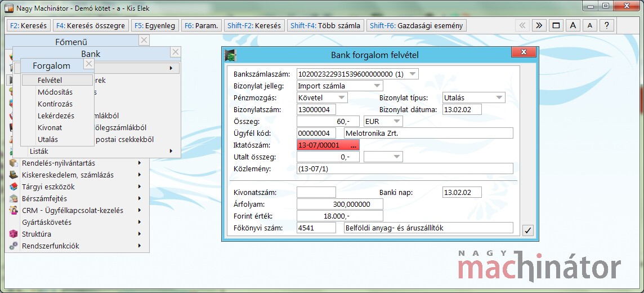
Task: Click the Forint érték field
Action: pos(339,216)
